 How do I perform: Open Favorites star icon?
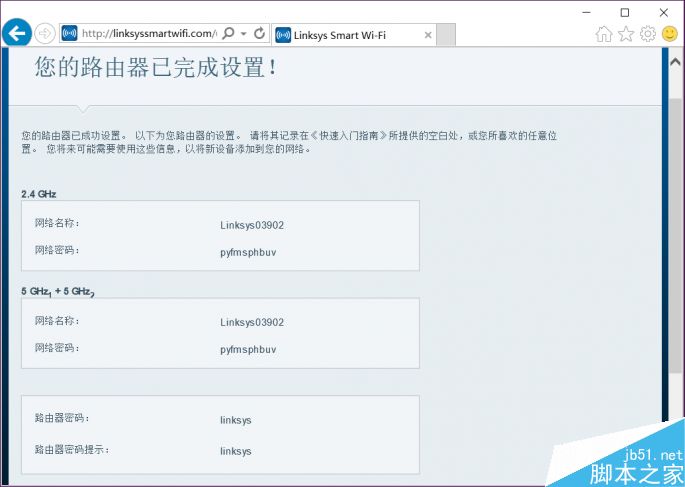[626, 34]
